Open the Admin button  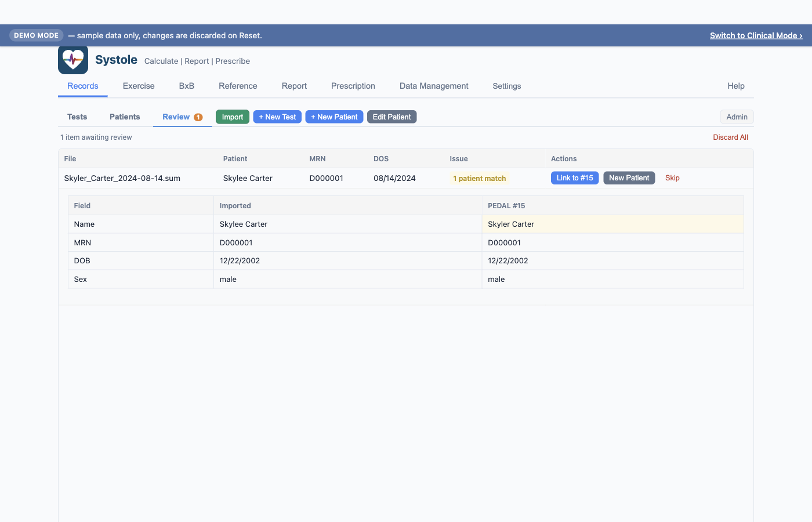click(x=737, y=117)
